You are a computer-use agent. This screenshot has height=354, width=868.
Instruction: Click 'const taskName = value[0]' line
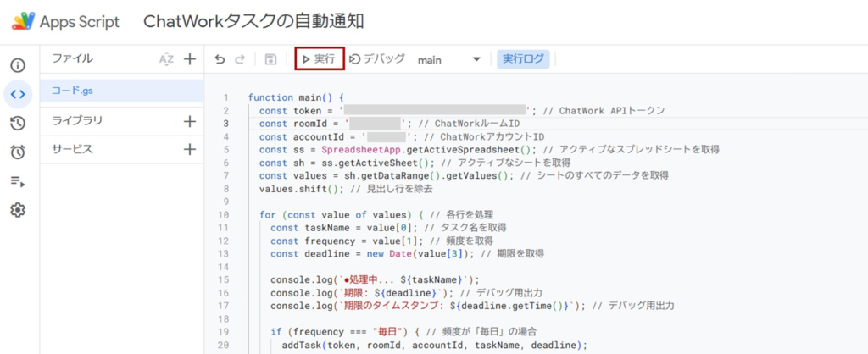pyautogui.click(x=344, y=228)
